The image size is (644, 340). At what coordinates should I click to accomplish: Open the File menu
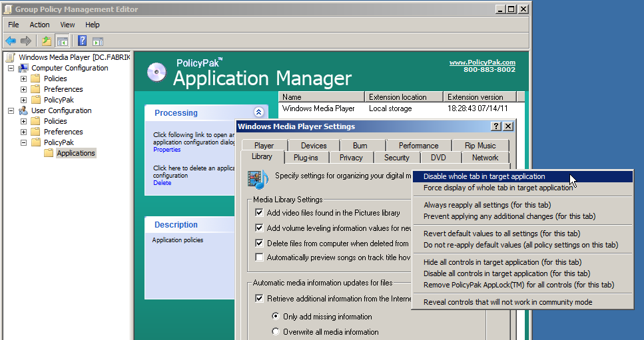(13, 25)
